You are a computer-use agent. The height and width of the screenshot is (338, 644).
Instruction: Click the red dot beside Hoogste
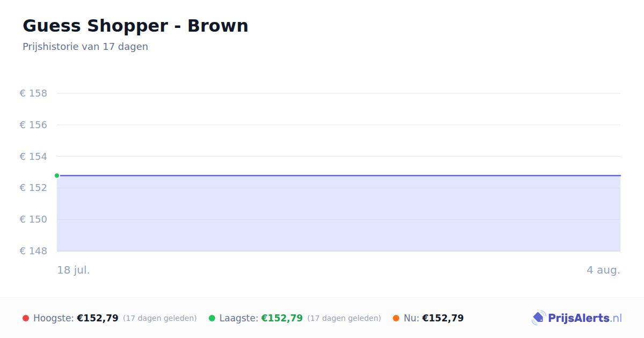click(x=26, y=318)
